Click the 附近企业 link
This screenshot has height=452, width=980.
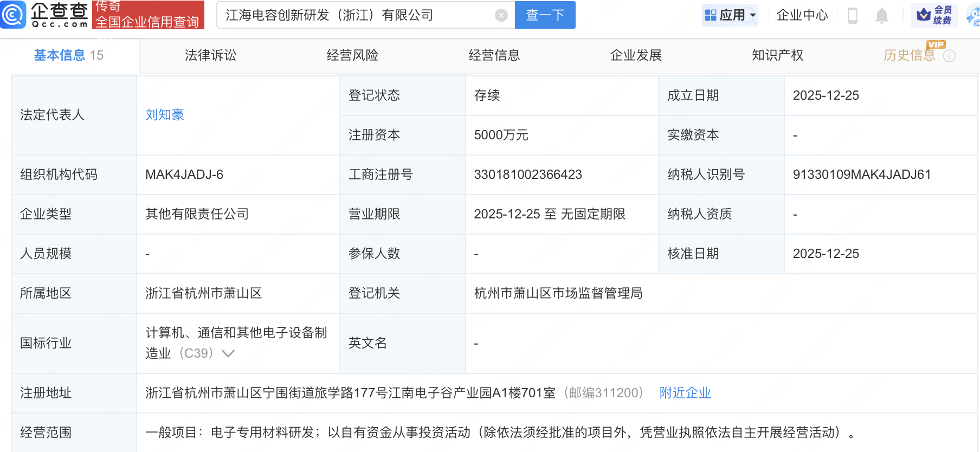(685, 393)
